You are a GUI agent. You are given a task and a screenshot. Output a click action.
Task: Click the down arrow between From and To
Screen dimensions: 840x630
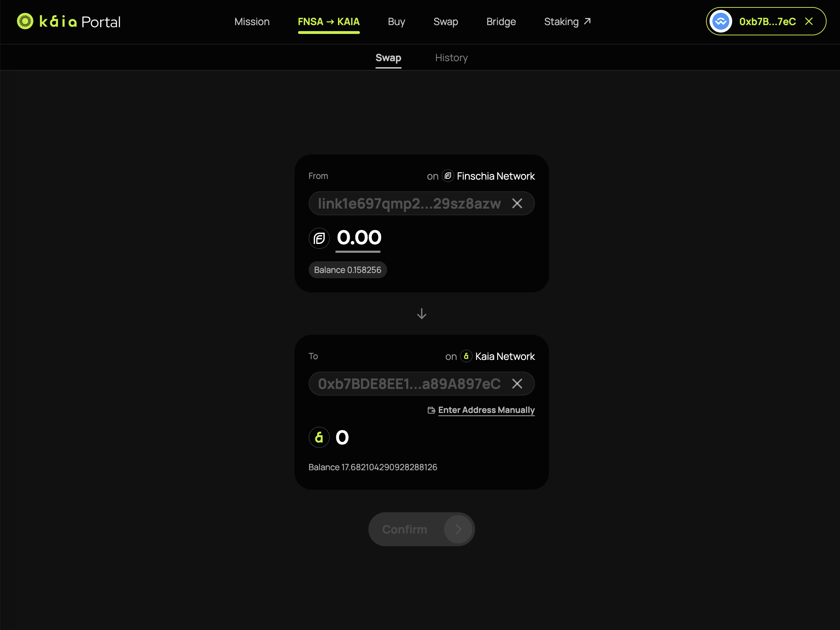point(421,314)
